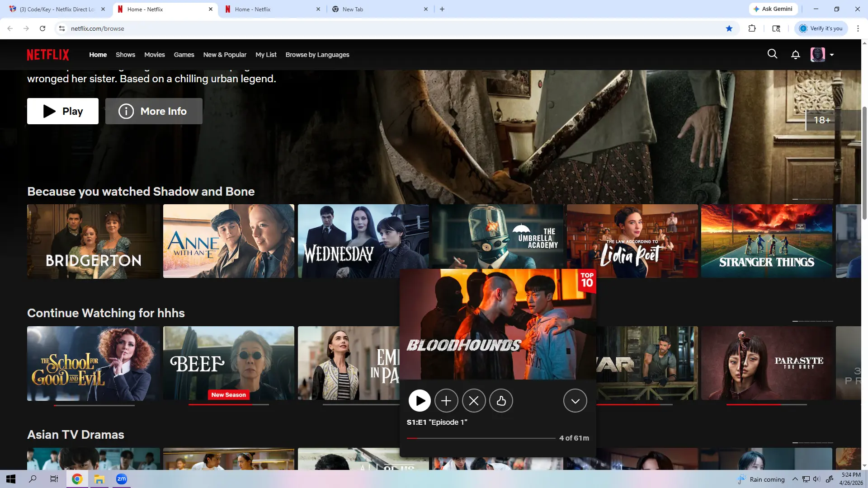The width and height of the screenshot is (868, 488).
Task: Click the Ask Gemini button
Action: (773, 9)
